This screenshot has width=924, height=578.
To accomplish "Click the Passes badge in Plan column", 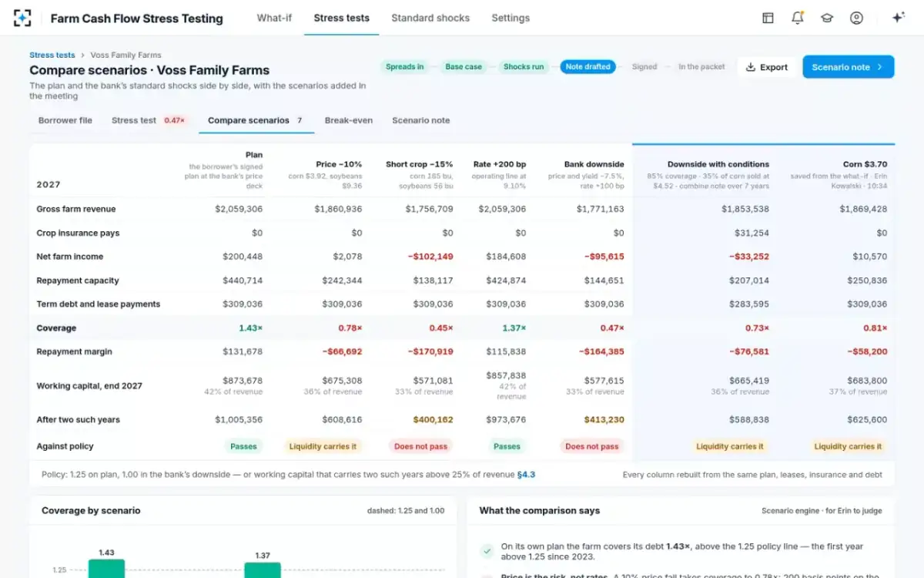I will (x=245, y=446).
